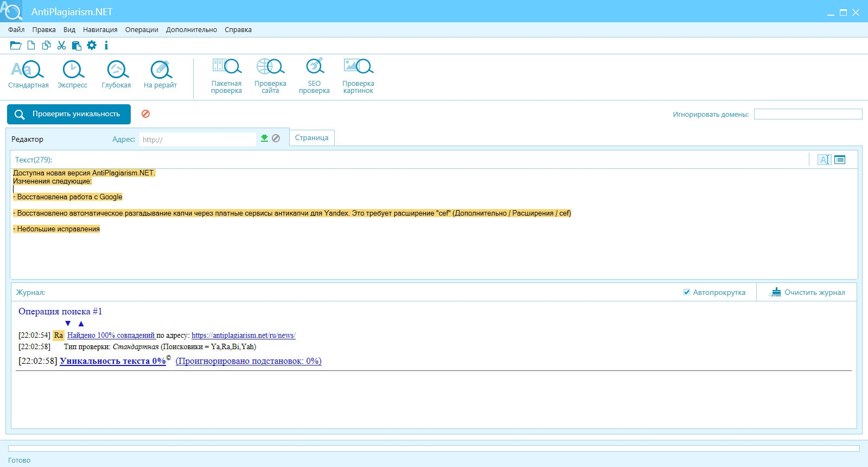Screen dimensions: 868x467
Task: Stop the check with the red cancel icon
Action: [145, 114]
